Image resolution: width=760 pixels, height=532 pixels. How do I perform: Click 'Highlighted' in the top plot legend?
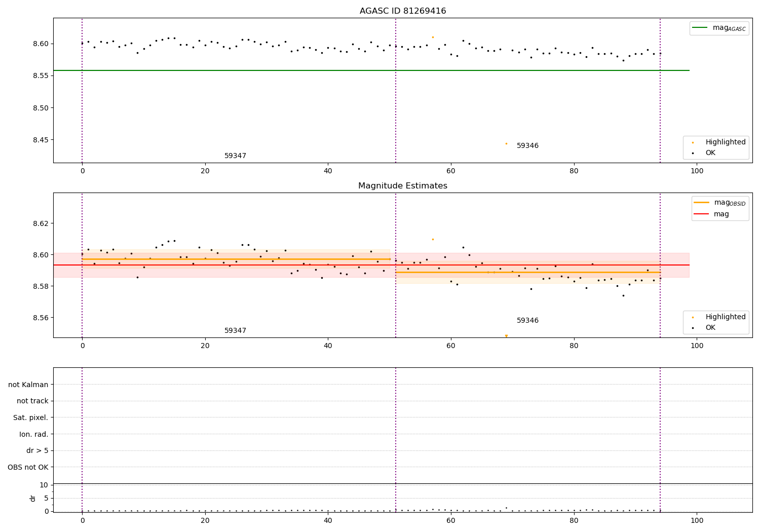pyautogui.click(x=726, y=142)
